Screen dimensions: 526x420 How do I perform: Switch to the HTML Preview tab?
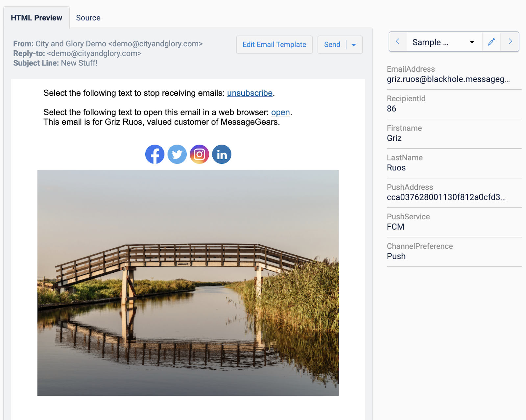[36, 18]
